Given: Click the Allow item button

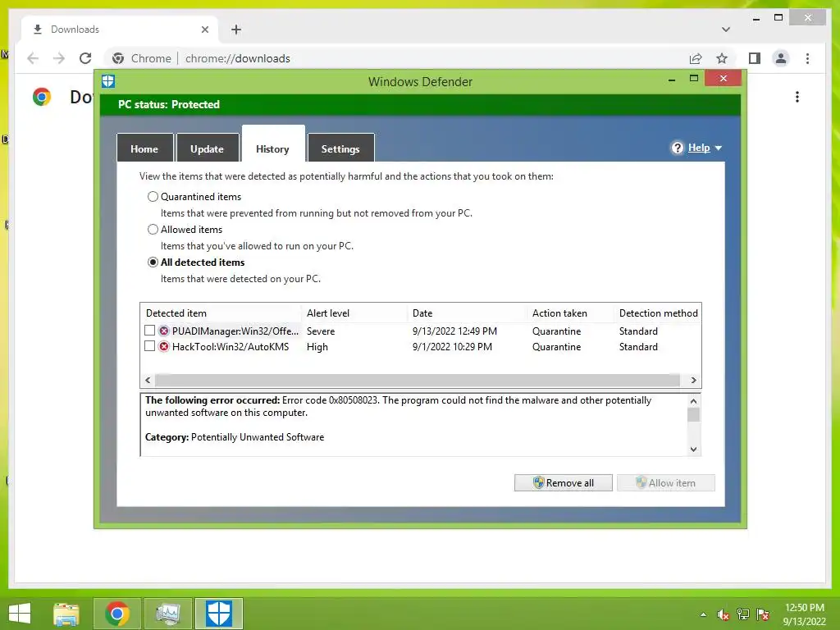Looking at the screenshot, I should point(666,482).
